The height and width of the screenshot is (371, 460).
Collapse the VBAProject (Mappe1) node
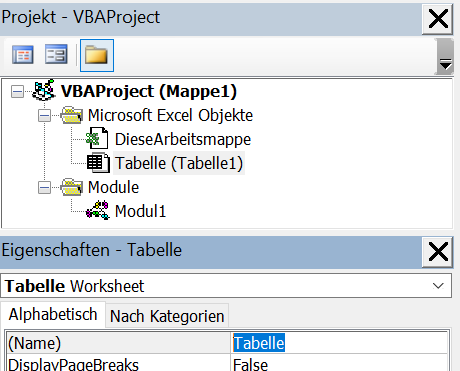(17, 91)
